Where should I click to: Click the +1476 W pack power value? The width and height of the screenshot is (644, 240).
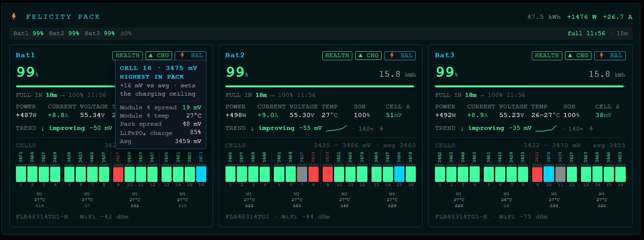click(581, 17)
